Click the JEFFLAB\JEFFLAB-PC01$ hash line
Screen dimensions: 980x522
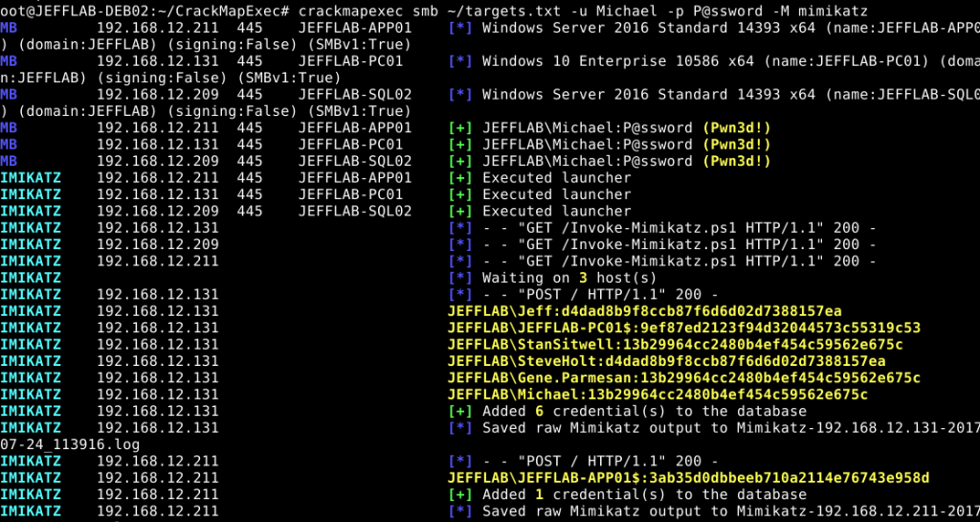tap(683, 328)
